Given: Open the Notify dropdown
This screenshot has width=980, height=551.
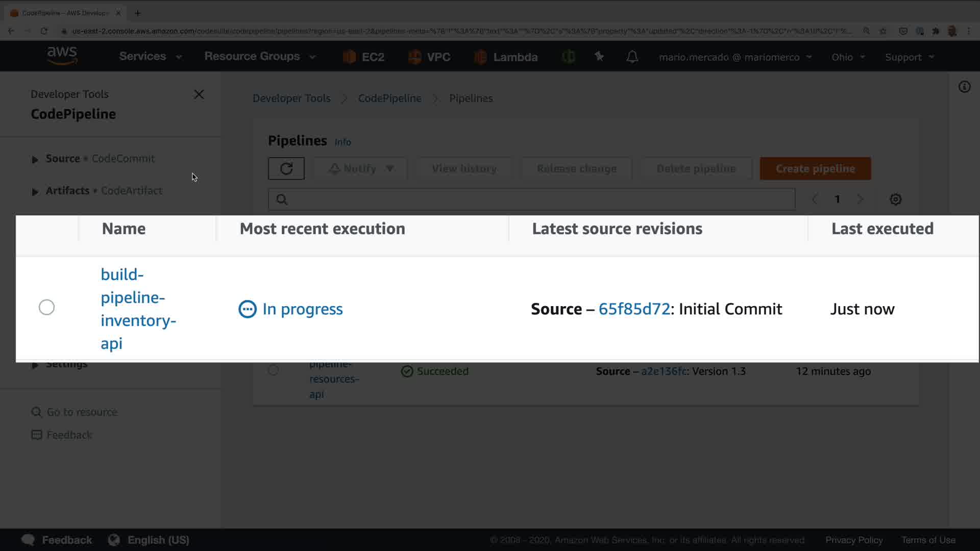Looking at the screenshot, I should 360,168.
